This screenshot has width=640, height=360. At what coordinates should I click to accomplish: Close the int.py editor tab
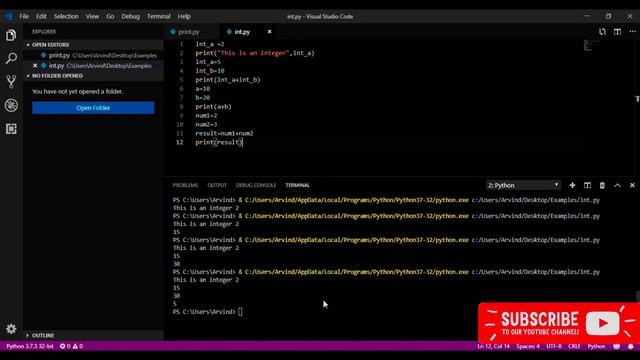pyautogui.click(x=269, y=32)
